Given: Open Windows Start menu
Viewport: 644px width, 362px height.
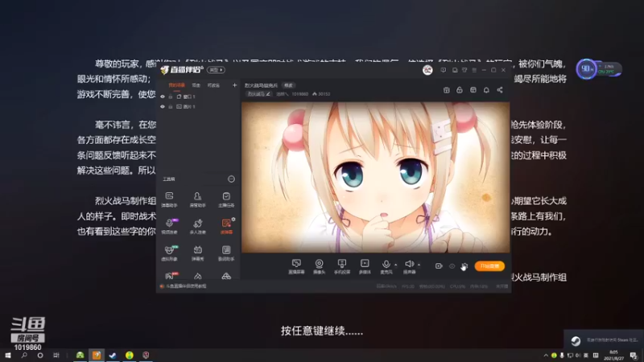Looking at the screenshot, I should click(x=8, y=356).
